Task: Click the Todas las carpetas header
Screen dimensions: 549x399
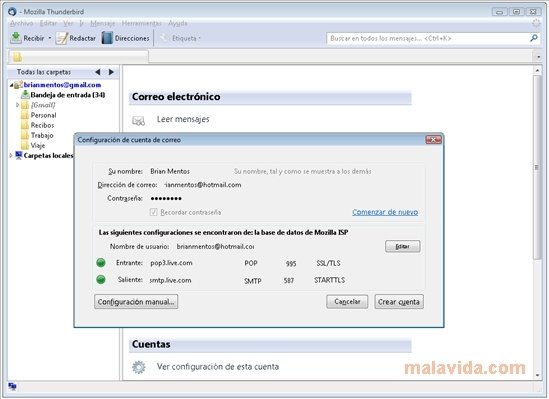Action: tap(44, 72)
